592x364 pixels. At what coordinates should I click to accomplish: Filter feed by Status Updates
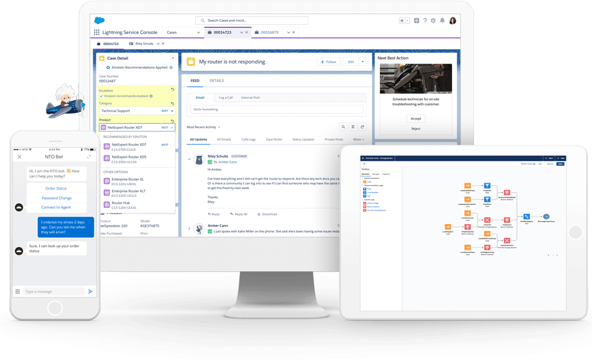303,140
